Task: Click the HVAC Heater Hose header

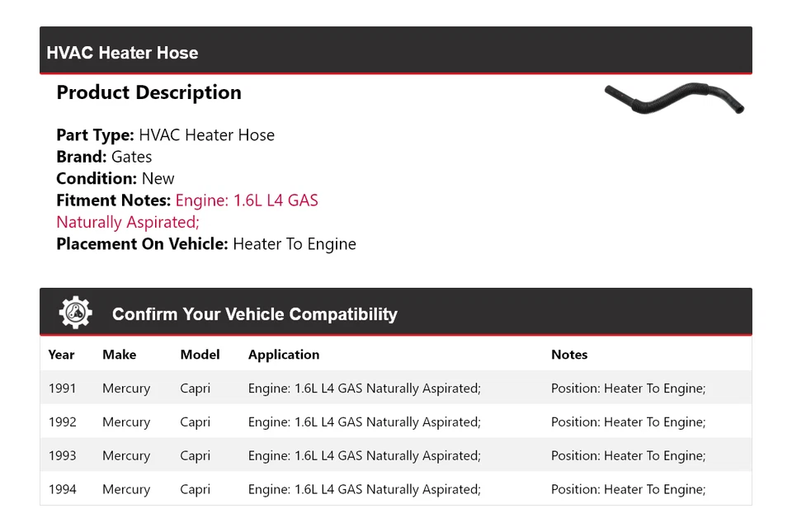Action: click(x=396, y=50)
